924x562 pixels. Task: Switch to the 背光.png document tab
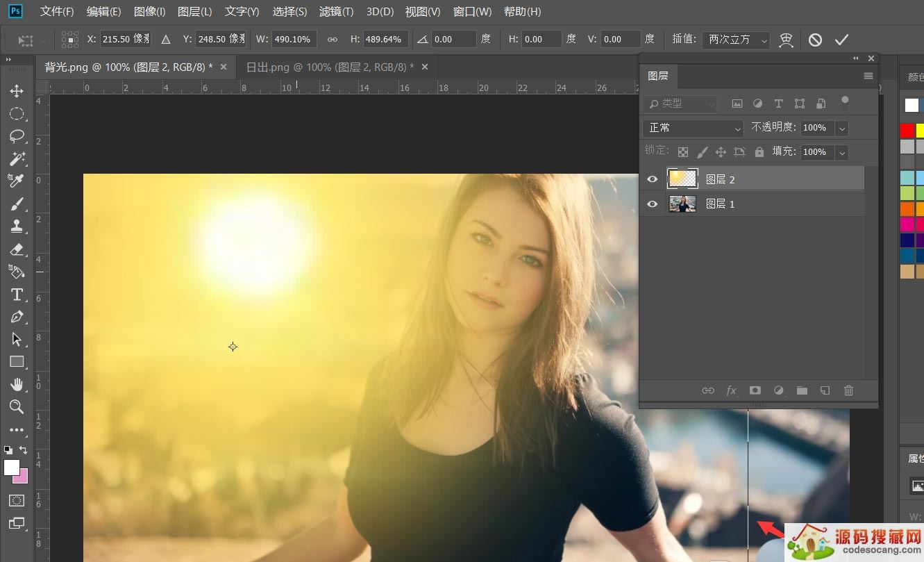click(128, 67)
